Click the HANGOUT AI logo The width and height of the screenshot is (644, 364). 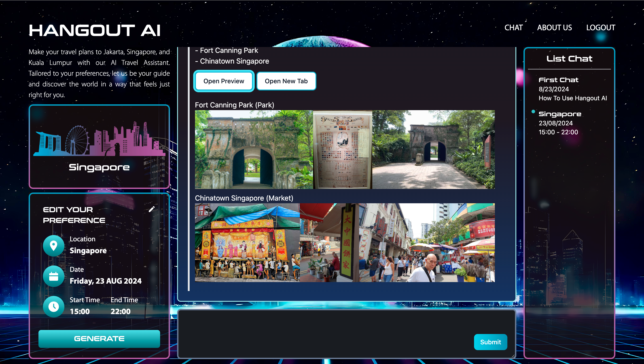click(95, 30)
